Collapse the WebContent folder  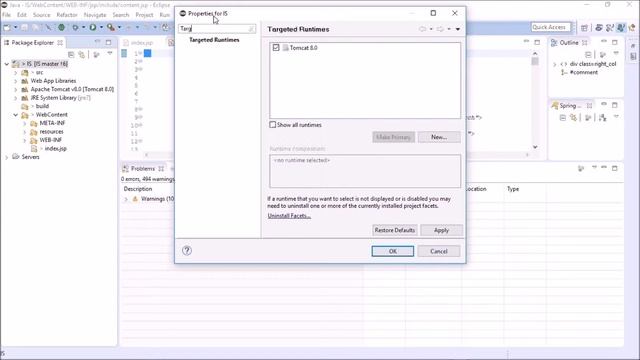coord(16,115)
